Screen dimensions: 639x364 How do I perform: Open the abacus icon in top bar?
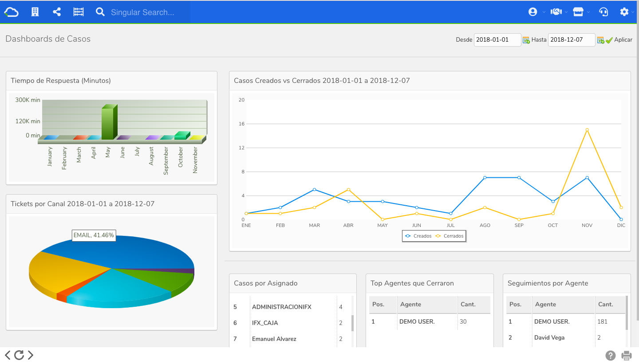pos(79,12)
